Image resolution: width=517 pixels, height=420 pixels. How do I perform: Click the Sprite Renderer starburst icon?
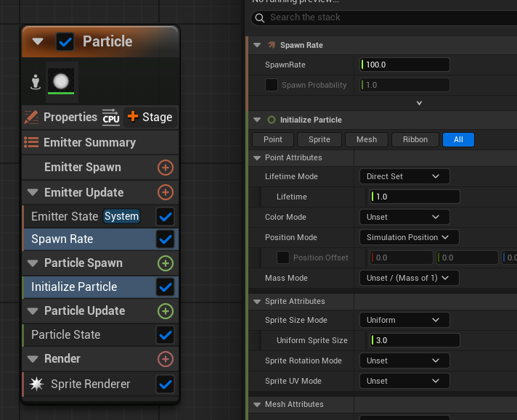[x=36, y=384]
